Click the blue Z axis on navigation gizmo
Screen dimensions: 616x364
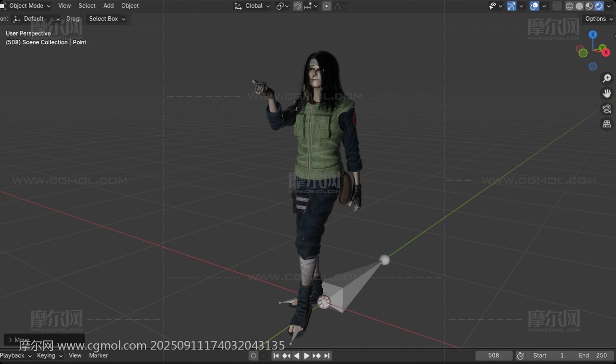[x=593, y=35]
